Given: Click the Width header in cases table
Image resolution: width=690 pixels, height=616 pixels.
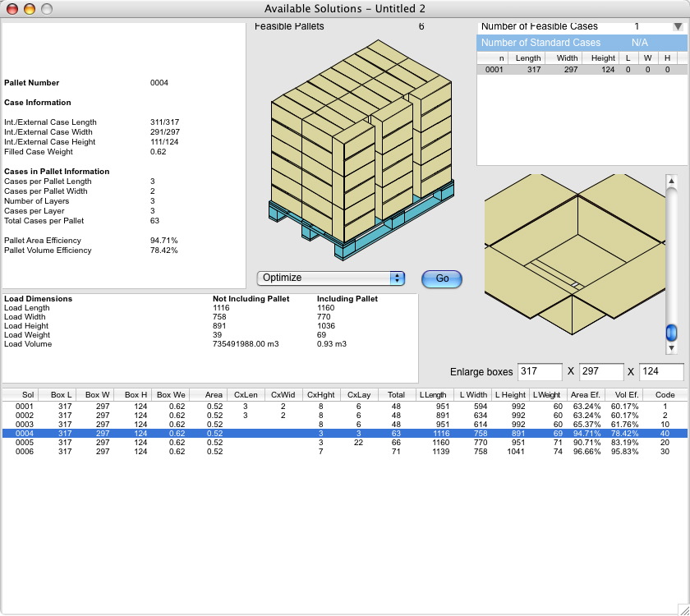Looking at the screenshot, I should (x=564, y=58).
